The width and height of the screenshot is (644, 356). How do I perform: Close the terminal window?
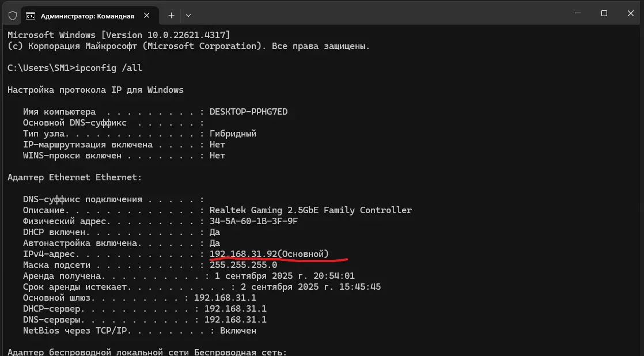631,13
